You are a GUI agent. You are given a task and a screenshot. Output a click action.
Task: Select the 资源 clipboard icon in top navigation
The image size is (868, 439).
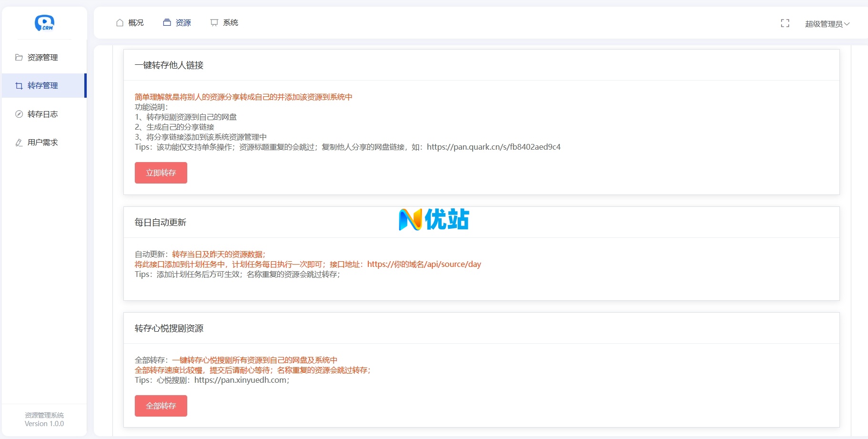[x=166, y=22]
